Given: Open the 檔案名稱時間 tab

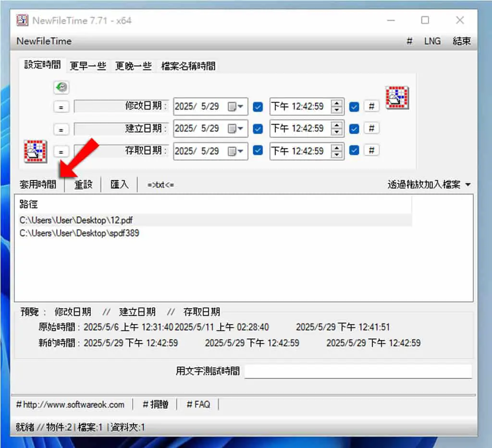Looking at the screenshot, I should pos(188,66).
